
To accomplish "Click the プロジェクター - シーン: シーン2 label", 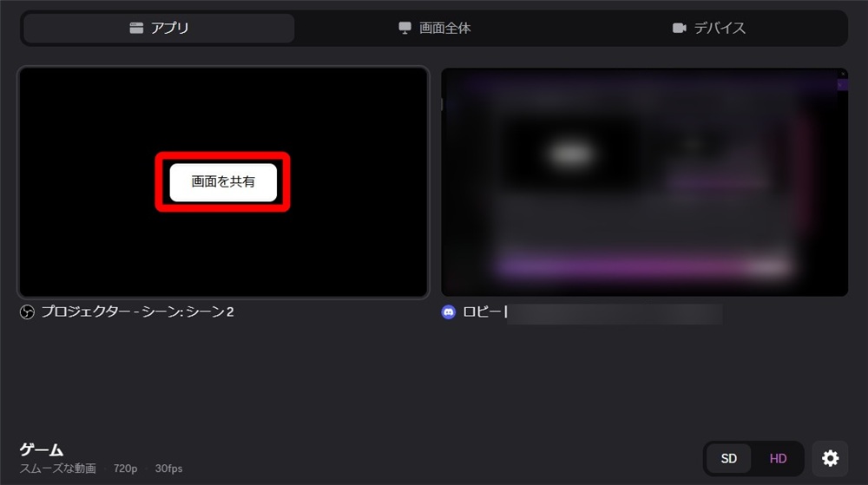I will tap(137, 311).
